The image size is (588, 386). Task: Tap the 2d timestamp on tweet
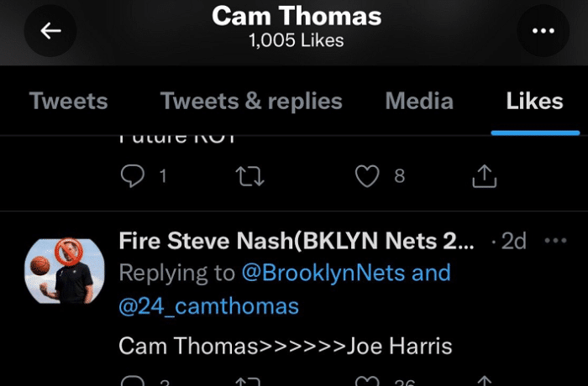coord(513,242)
